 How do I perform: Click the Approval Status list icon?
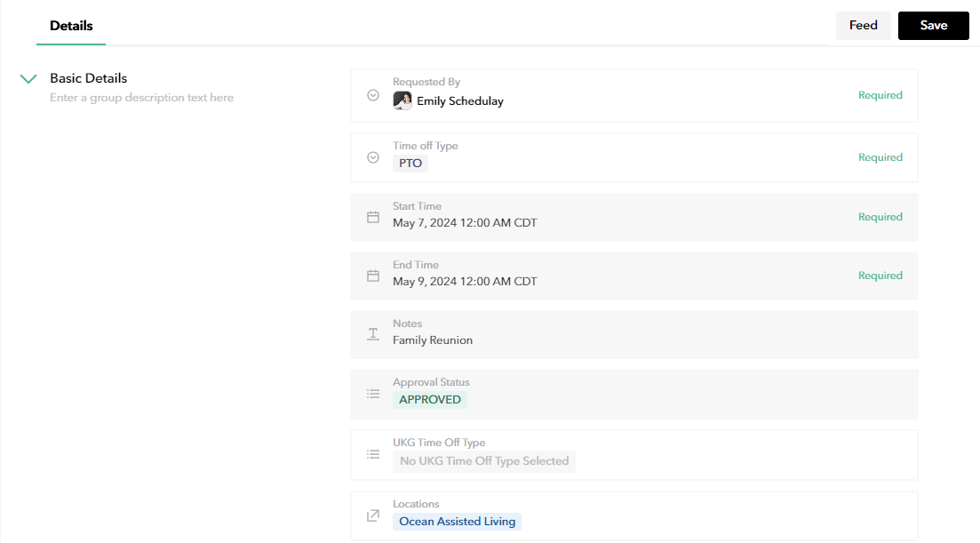tap(373, 393)
